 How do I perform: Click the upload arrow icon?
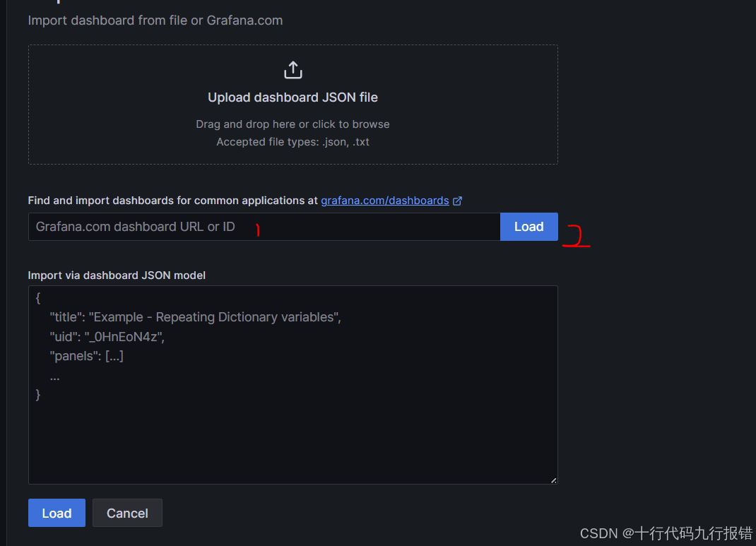point(293,70)
